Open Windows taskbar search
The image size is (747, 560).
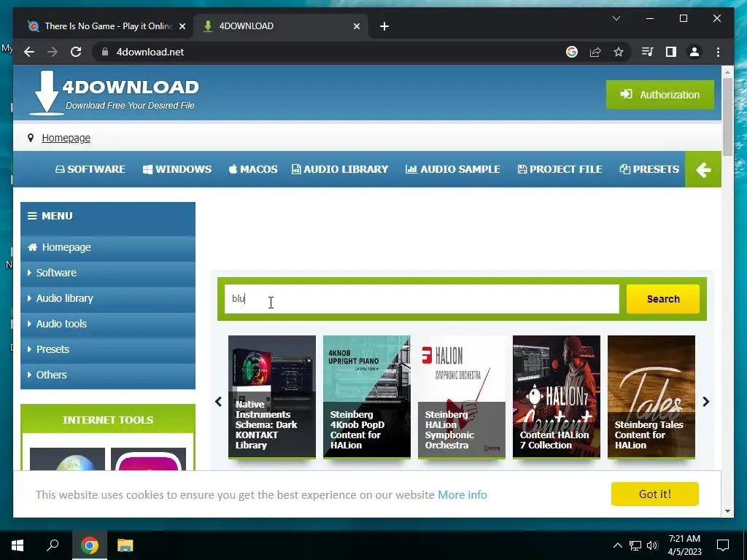(x=53, y=545)
